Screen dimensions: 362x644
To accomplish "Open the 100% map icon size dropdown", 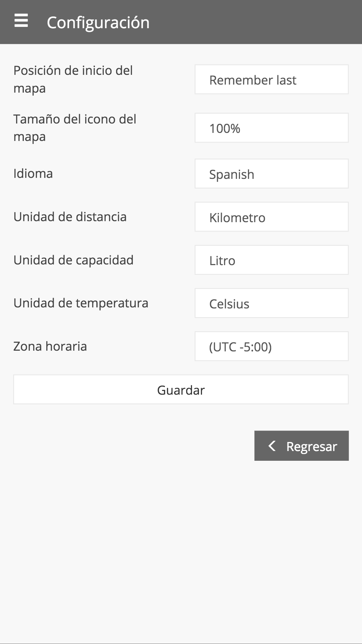I will pos(271,128).
